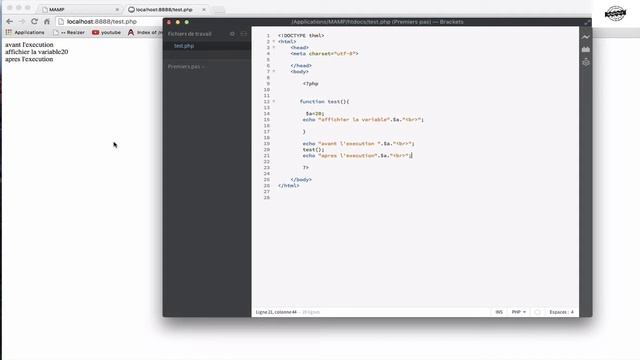Click the Espaces indentation setting
The width and height of the screenshot is (640, 360).
point(561,312)
